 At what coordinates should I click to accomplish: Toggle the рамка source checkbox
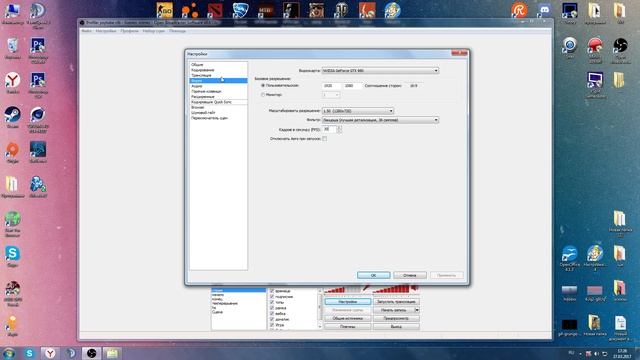click(272, 308)
